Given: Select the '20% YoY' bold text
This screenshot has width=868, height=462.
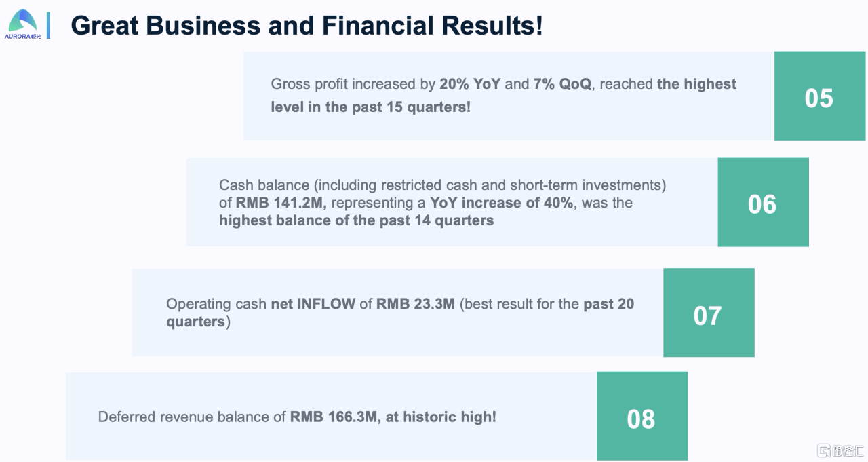Looking at the screenshot, I should [470, 84].
